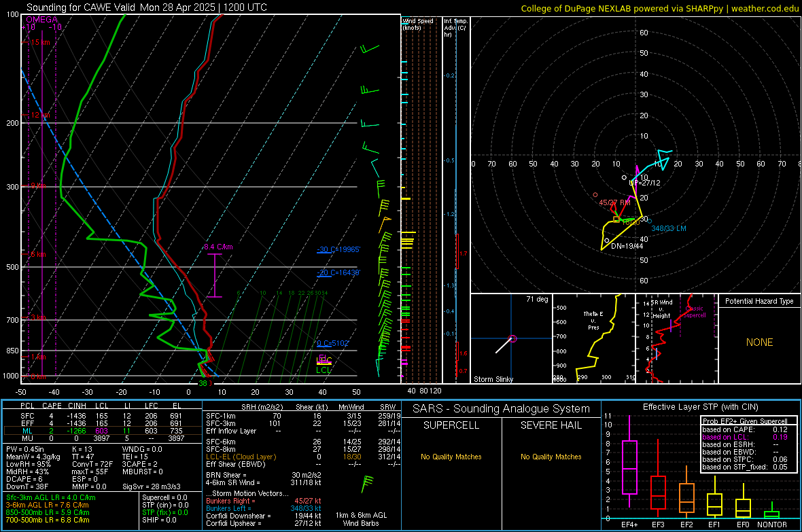The height and width of the screenshot is (532, 802).
Task: Select the green NONTOR box plot
Action: tap(772, 511)
